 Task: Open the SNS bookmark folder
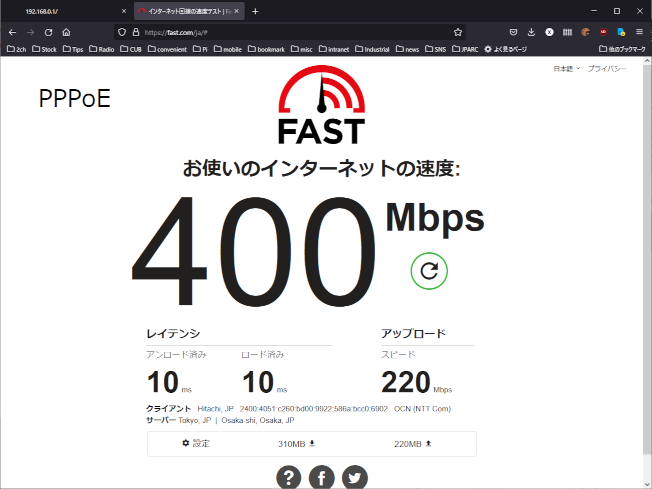[435, 49]
